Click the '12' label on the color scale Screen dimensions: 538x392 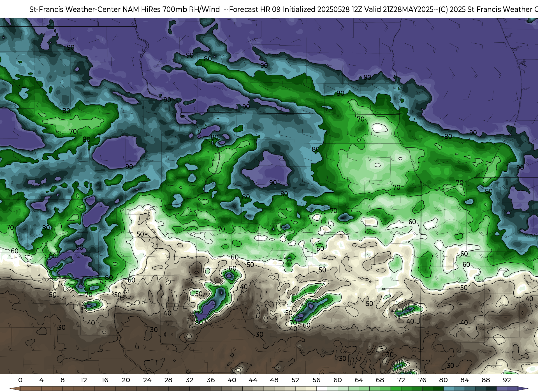(x=84, y=380)
